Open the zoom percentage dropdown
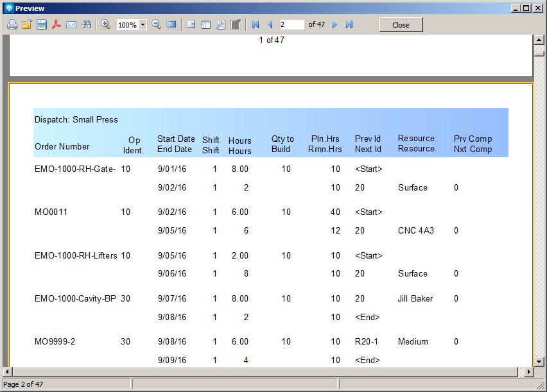Screen dimensions: 547x392 click(x=143, y=25)
